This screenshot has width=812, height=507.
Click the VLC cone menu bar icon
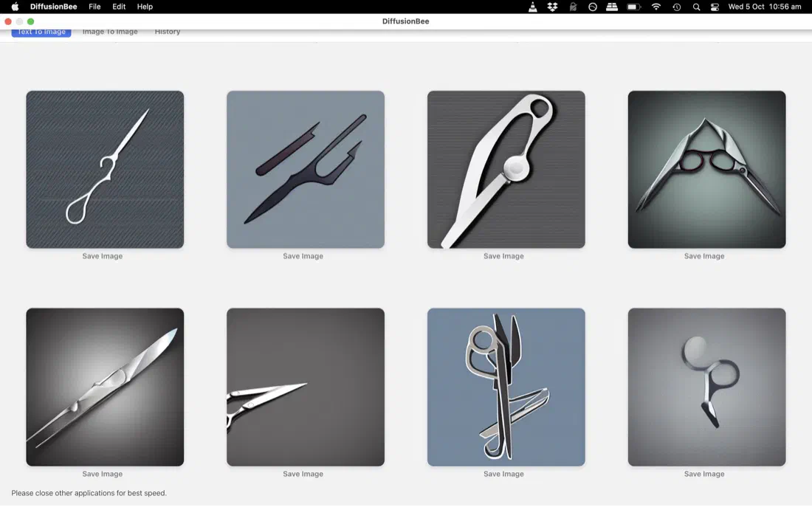(532, 7)
